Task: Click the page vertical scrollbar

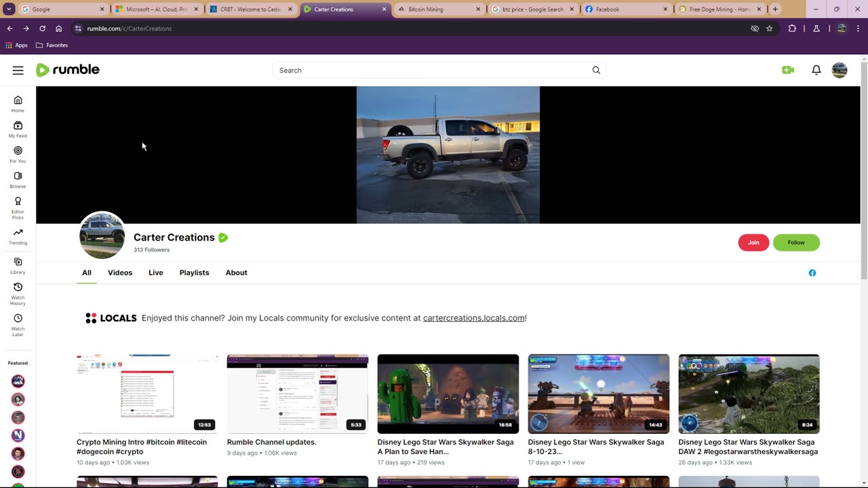Action: [x=864, y=169]
